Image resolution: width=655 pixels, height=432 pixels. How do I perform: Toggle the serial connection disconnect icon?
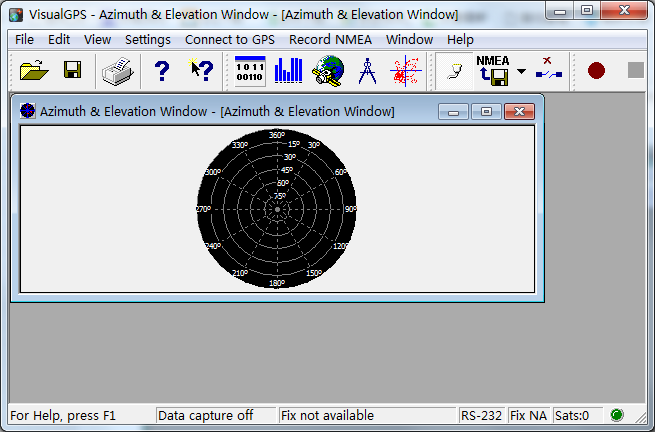tap(549, 70)
